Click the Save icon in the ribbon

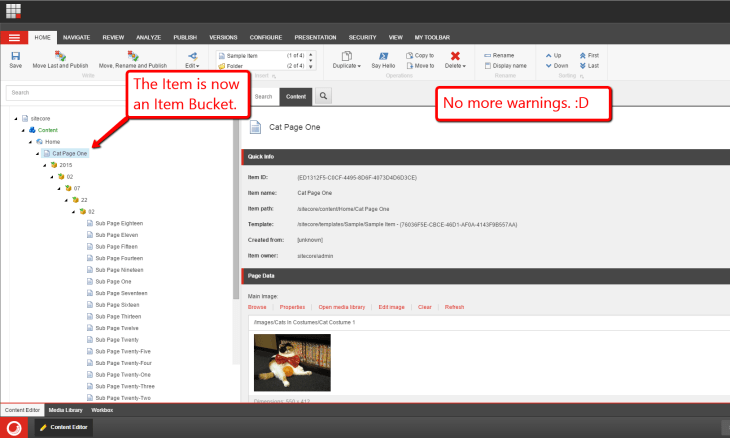tap(15, 57)
